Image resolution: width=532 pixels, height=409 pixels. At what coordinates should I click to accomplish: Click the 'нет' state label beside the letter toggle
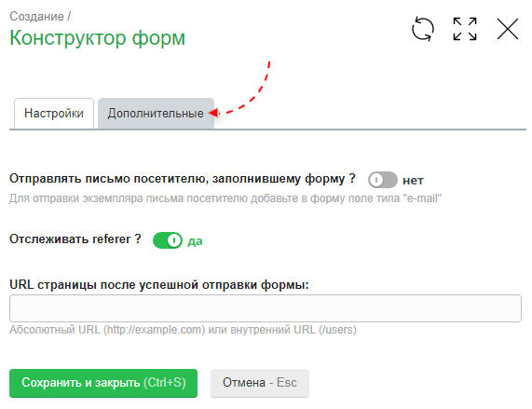[413, 181]
